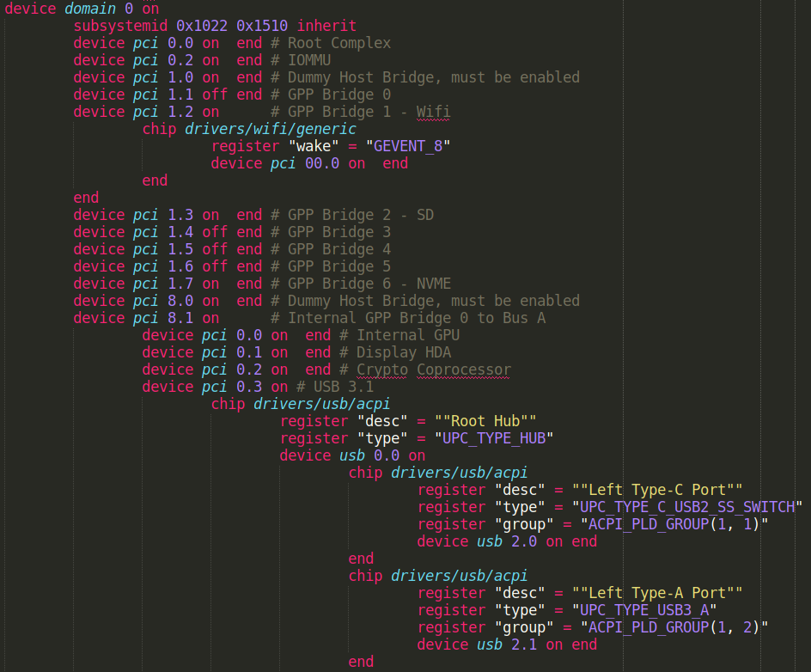The width and height of the screenshot is (811, 672).
Task: Click the "00.0" pci device number
Action: tap(322, 163)
